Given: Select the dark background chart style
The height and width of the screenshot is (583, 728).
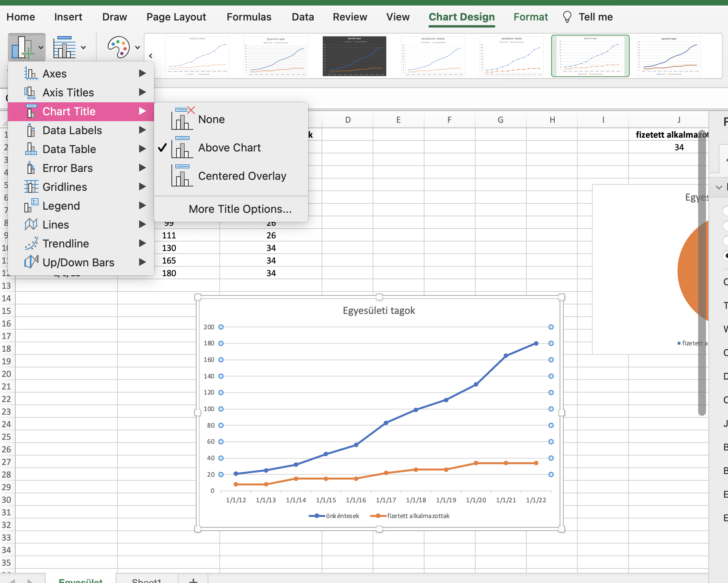Looking at the screenshot, I should [354, 56].
